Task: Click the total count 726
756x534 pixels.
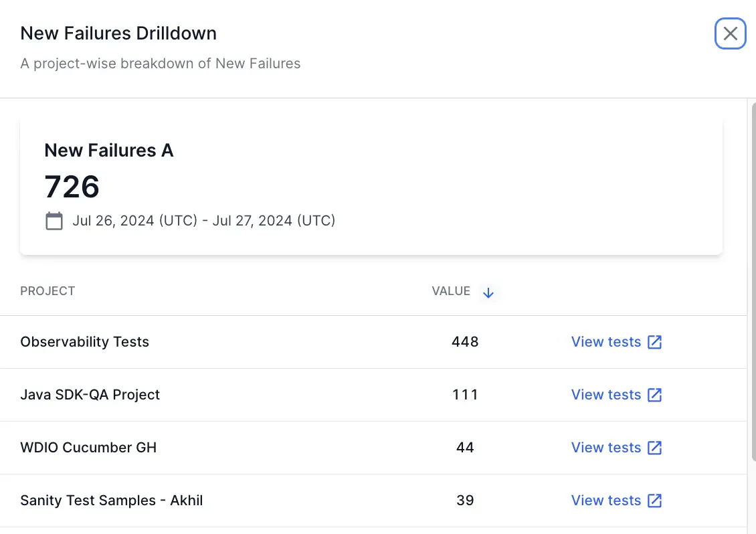Action: point(72,187)
